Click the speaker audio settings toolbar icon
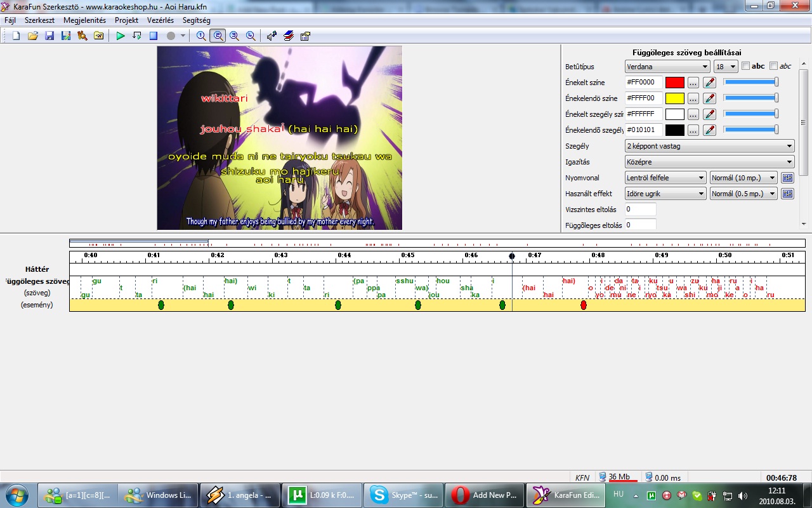 [272, 36]
